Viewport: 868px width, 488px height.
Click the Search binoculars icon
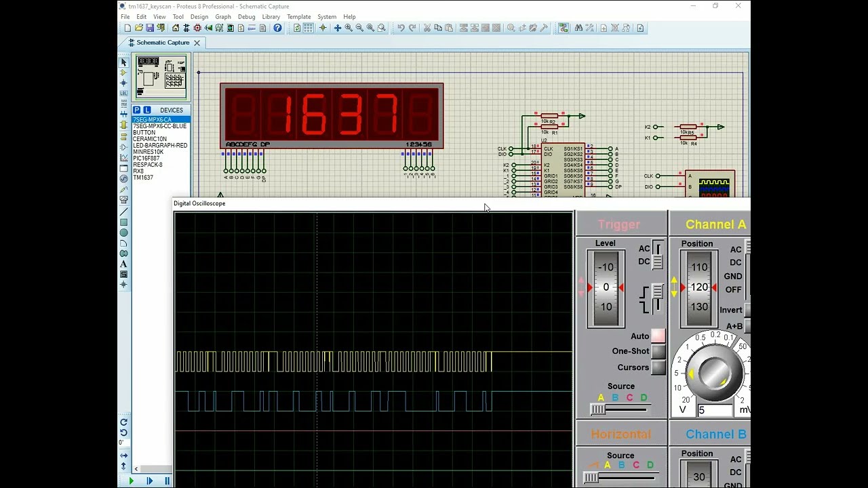578,28
